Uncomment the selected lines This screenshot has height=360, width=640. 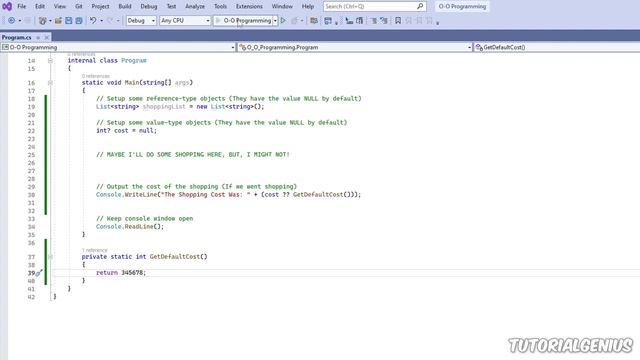[384, 20]
